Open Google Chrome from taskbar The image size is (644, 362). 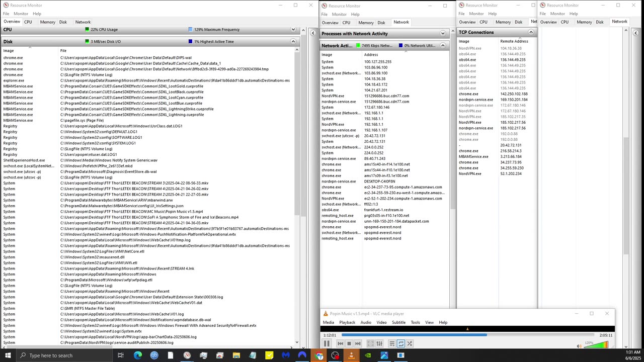coord(318,355)
